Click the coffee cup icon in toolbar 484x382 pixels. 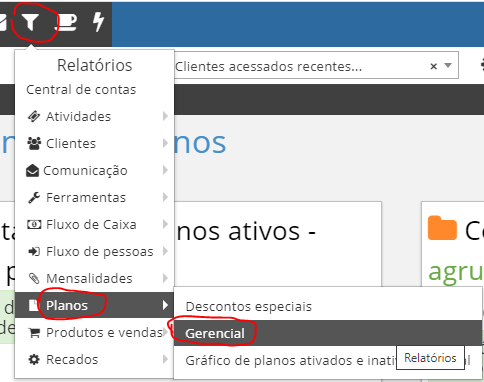pos(66,23)
